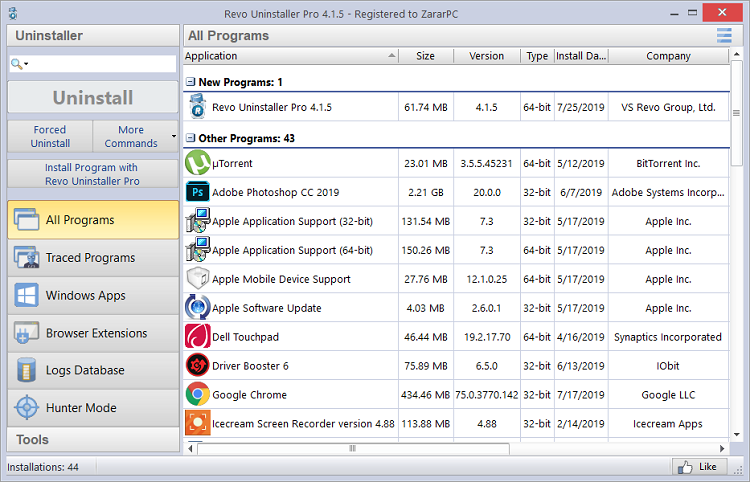The height and width of the screenshot is (482, 750).
Task: Click the Browser Extensions plug icon
Action: click(x=26, y=333)
